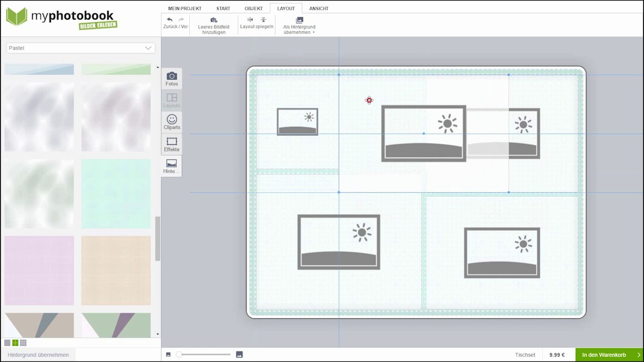Switch to two-column thumbnail grid view
The width and height of the screenshot is (644, 362).
pyautogui.click(x=15, y=343)
